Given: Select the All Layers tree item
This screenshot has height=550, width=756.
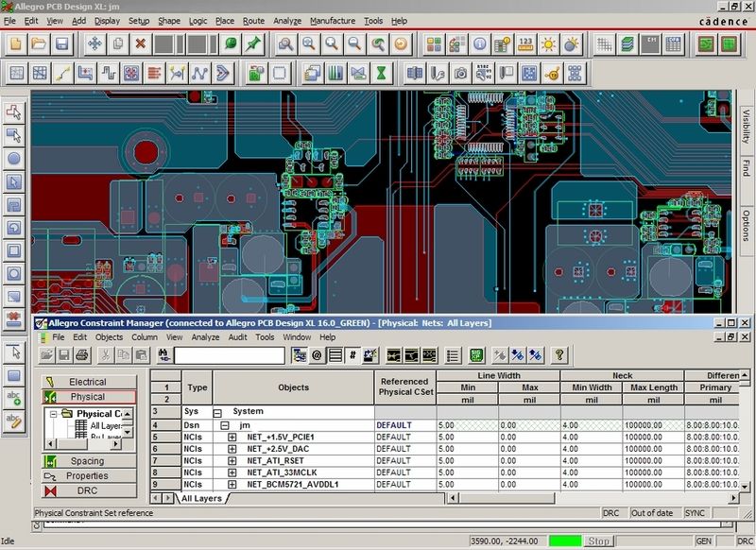Looking at the screenshot, I should tap(105, 425).
